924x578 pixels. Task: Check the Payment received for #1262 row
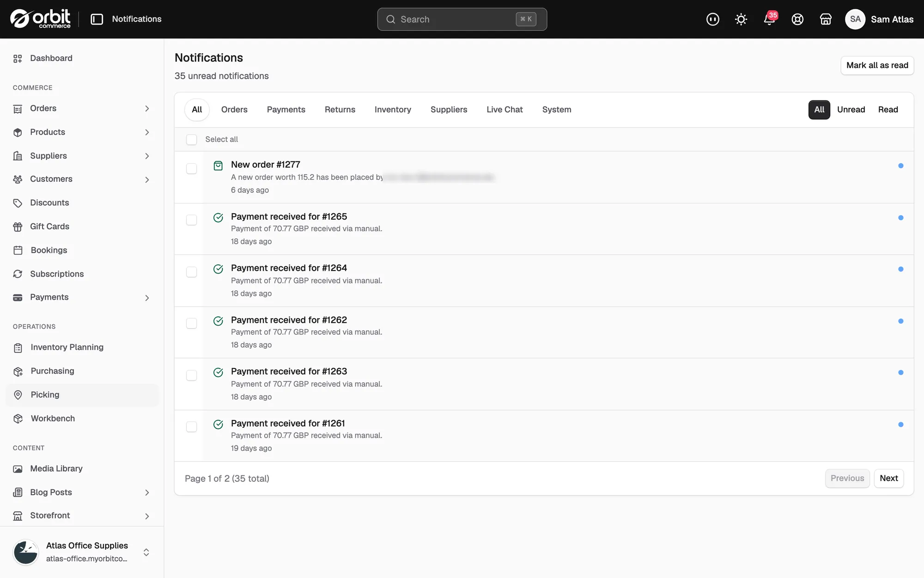click(191, 323)
